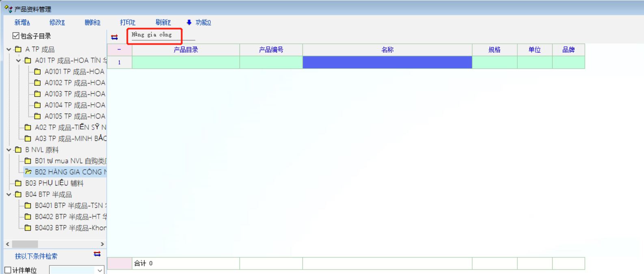Select the B02 HÀNG GIA CÔNG open folder icon
Screen dimensions: 644x274
28,172
